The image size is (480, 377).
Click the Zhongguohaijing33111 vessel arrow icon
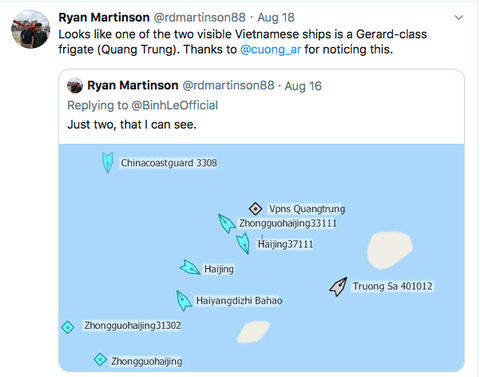click(x=227, y=223)
